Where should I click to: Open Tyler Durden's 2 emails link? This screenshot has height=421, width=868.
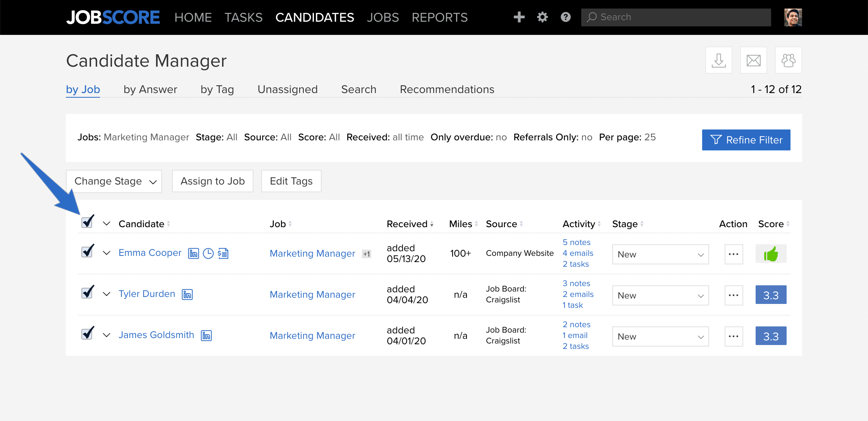578,294
